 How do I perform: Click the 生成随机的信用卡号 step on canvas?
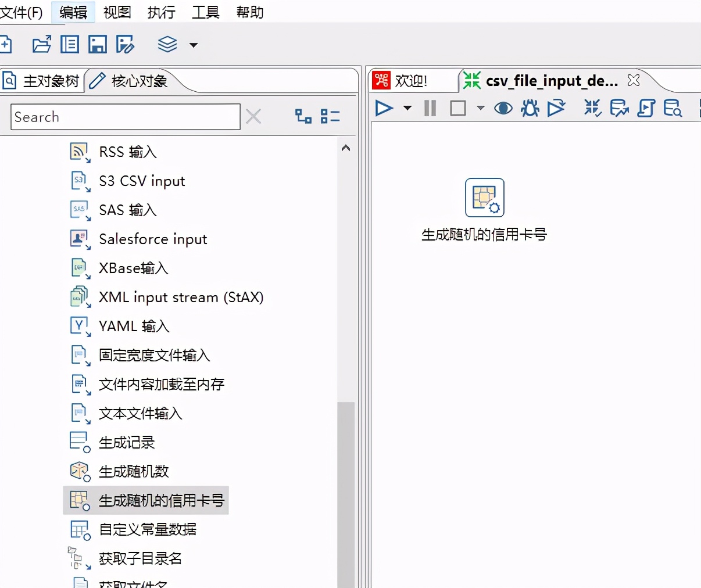coord(485,198)
